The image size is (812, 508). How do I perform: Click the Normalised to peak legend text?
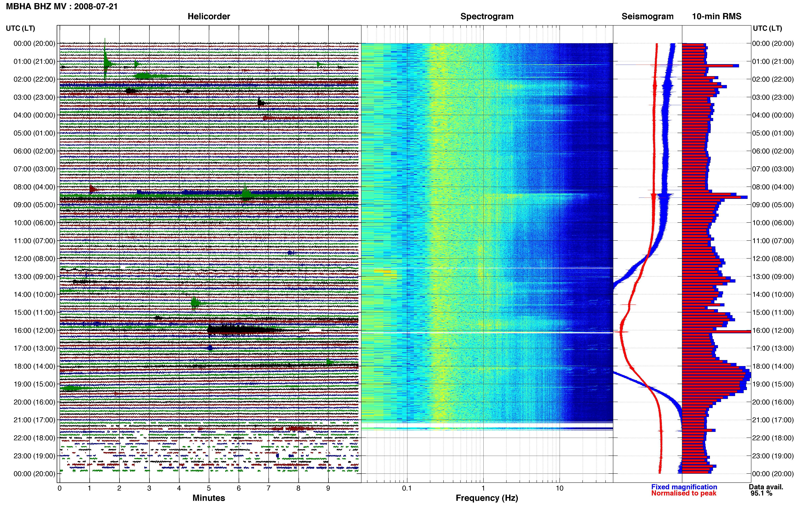coord(684,493)
